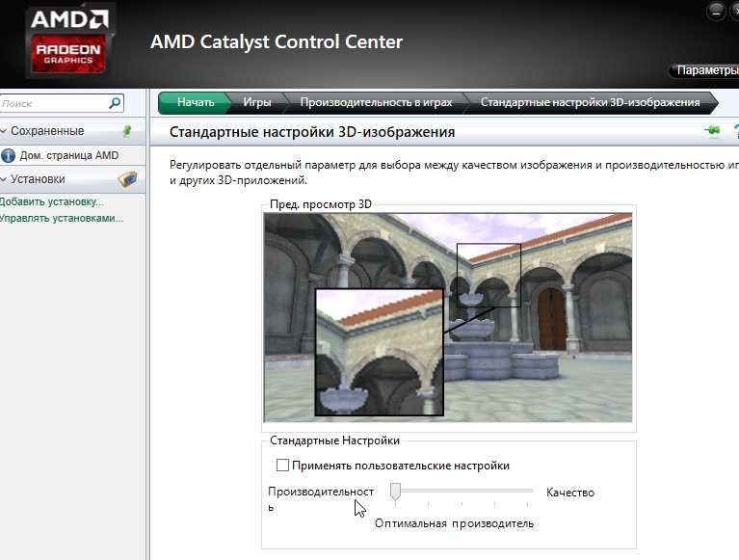Minimize the Catalyst Control Center window

(x=716, y=12)
